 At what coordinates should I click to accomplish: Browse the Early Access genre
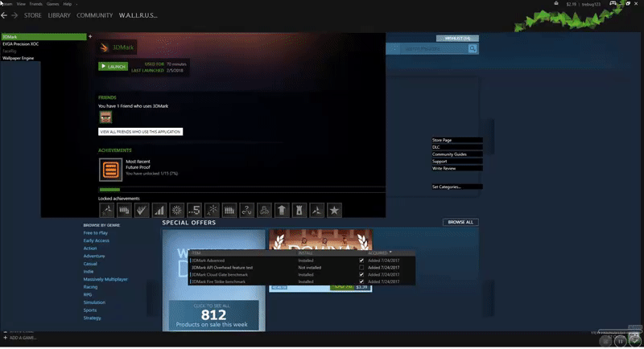coord(97,240)
